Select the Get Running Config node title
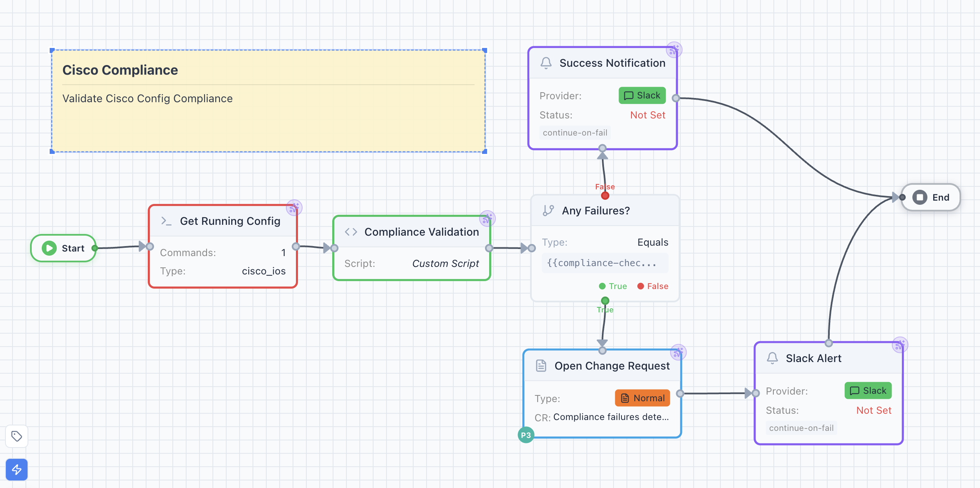This screenshot has height=488, width=980. pos(230,221)
